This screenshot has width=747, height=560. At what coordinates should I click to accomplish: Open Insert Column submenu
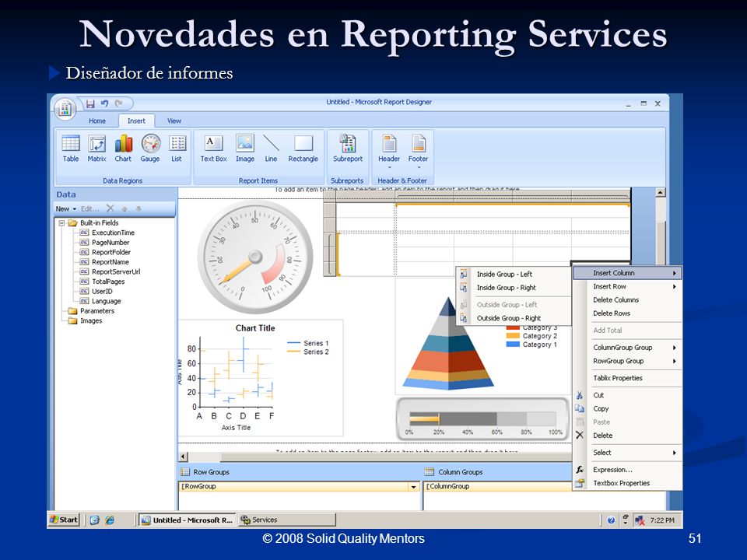[627, 273]
